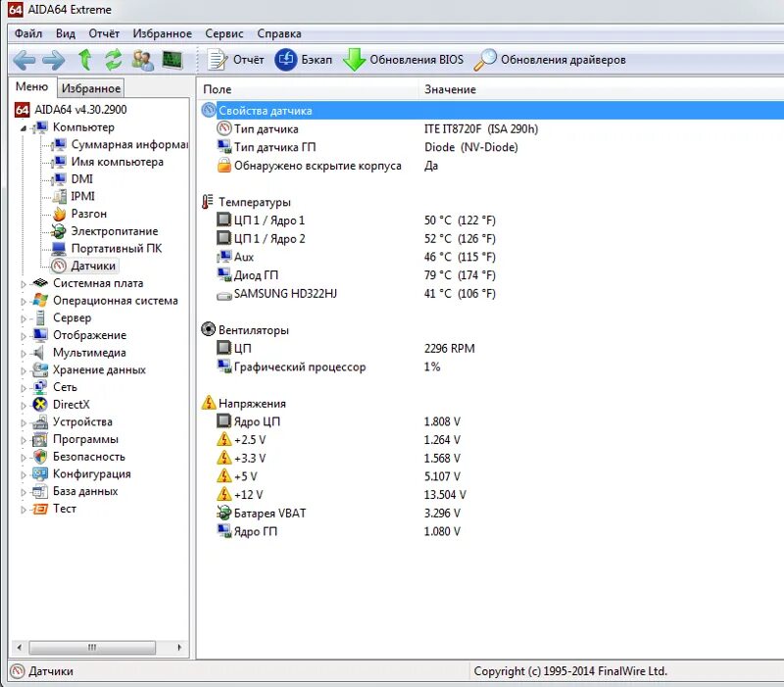
Task: Open Имя компьютера tree item
Action: pyautogui.click(x=117, y=162)
